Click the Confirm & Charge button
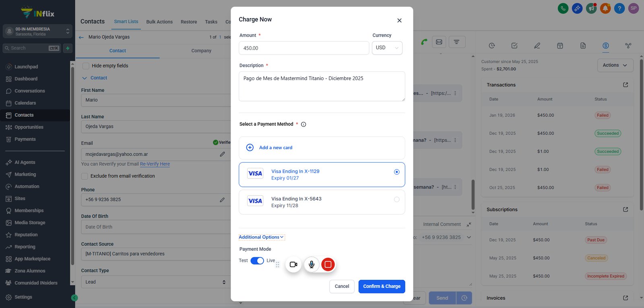 (382, 286)
